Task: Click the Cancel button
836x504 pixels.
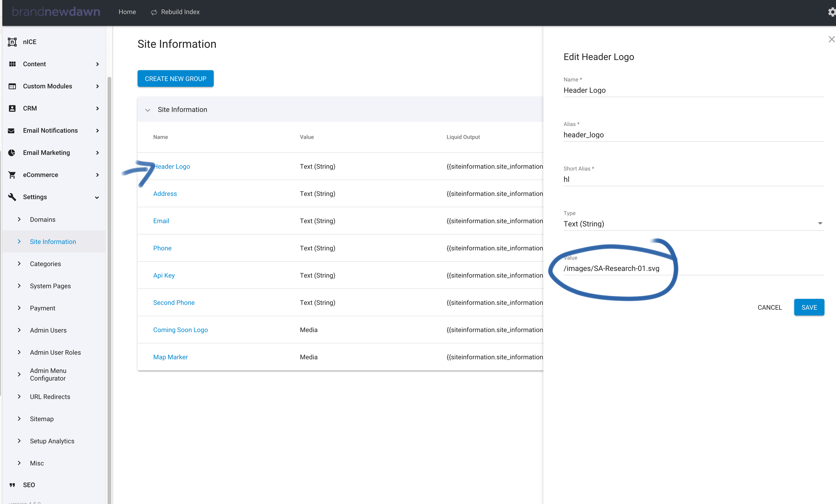Action: tap(770, 307)
